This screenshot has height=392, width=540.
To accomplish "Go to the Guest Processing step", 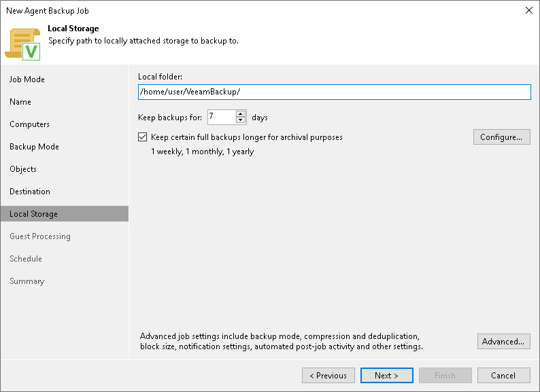I will (40, 236).
